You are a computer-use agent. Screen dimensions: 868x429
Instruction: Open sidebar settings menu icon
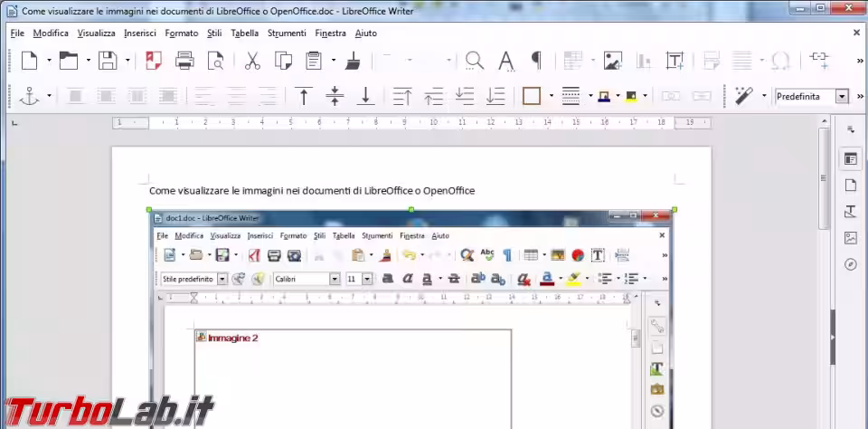pos(851,129)
